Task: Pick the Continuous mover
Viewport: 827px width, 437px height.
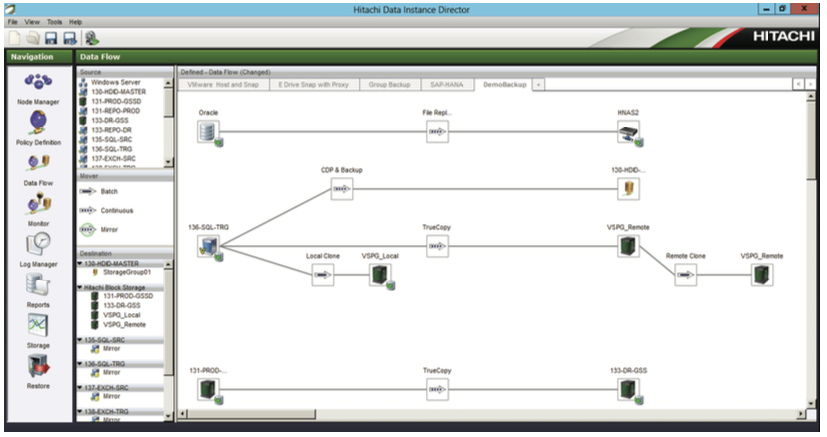Action: [x=106, y=210]
